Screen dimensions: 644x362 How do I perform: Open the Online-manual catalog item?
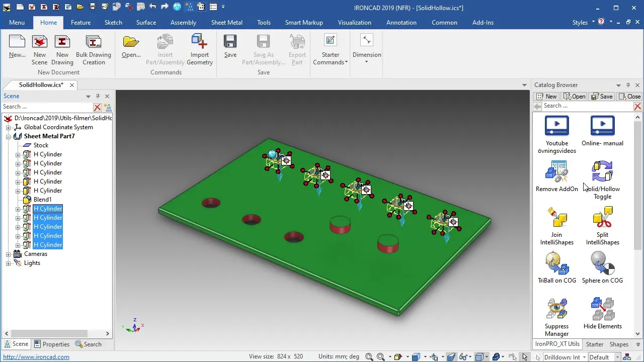coord(602,130)
